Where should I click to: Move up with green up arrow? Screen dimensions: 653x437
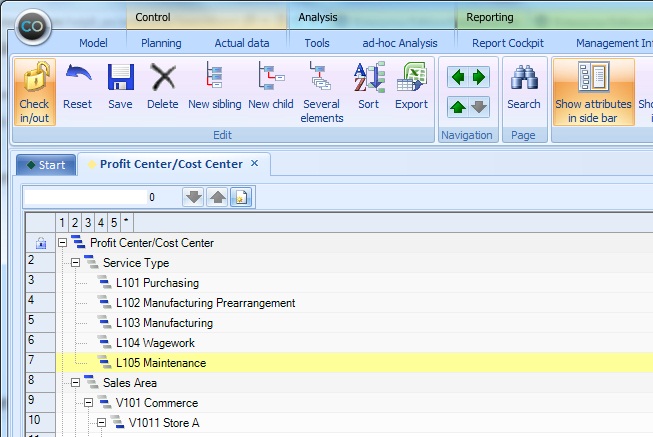coord(458,107)
